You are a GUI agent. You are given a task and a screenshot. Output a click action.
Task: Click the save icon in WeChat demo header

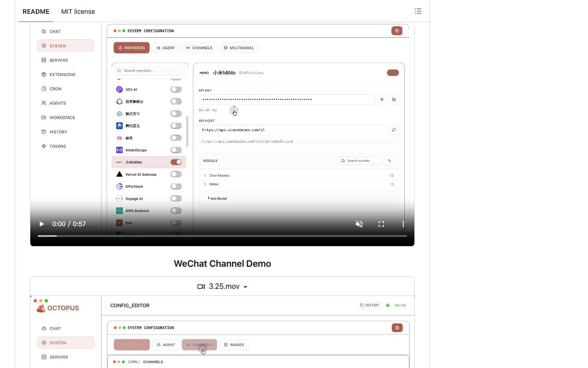(397, 328)
